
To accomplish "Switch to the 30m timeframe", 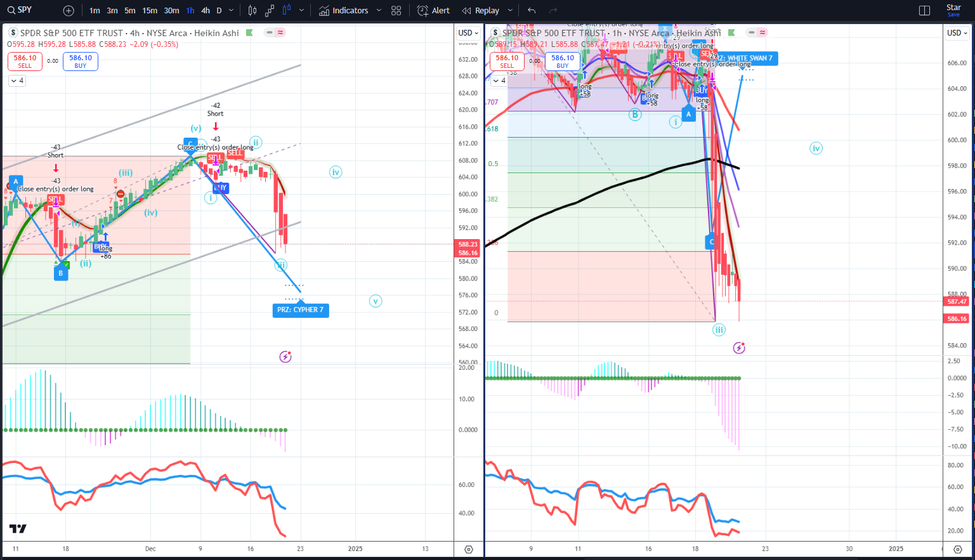I will point(171,11).
